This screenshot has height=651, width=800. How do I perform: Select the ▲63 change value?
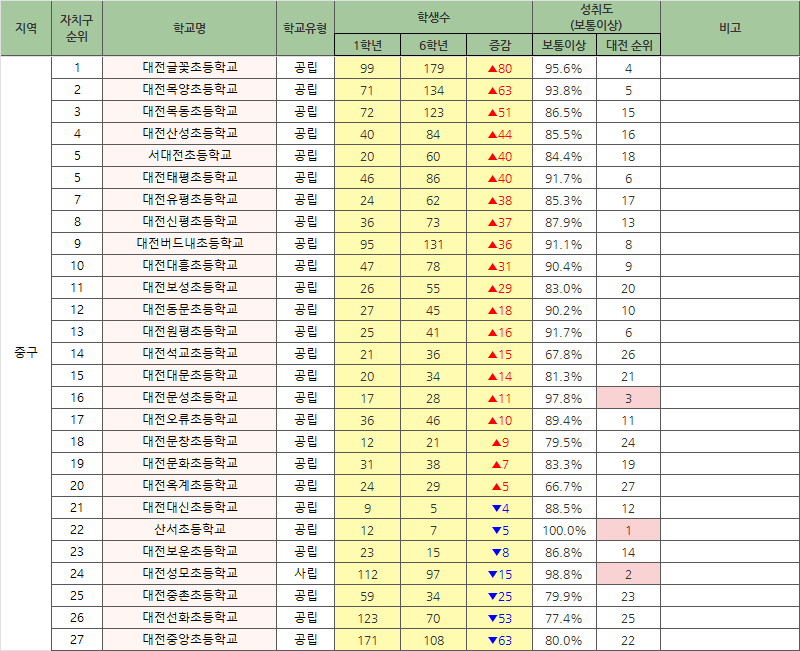[499, 90]
